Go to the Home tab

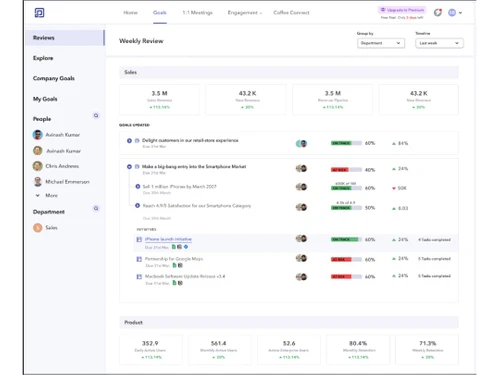(130, 13)
